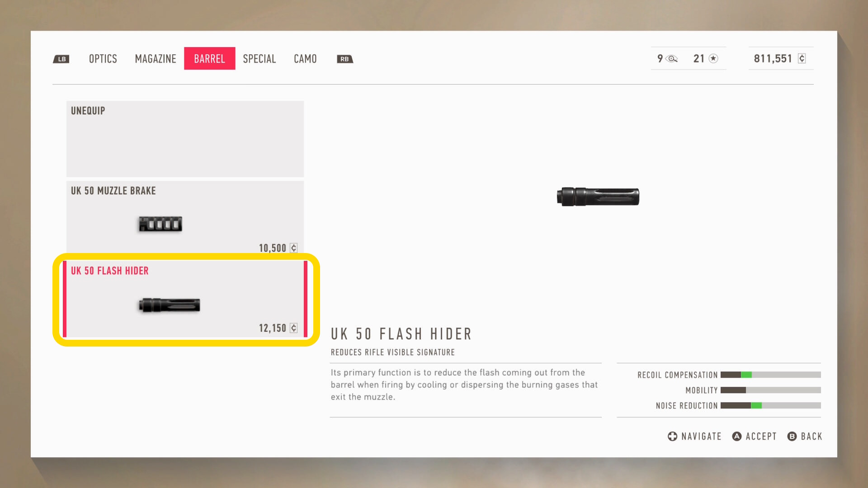The width and height of the screenshot is (868, 488).
Task: Select the UK 50 Flash Hider item
Action: [185, 299]
